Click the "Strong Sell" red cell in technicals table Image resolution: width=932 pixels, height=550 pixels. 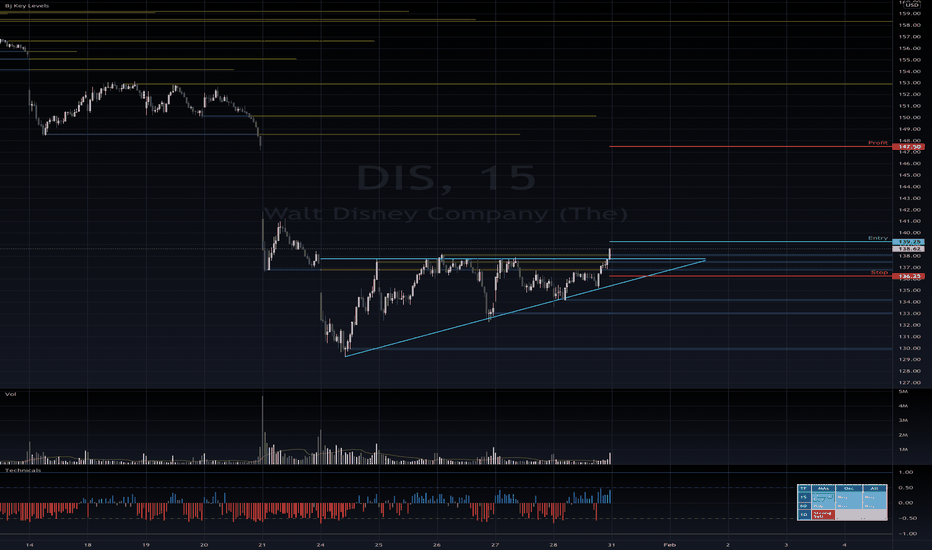pos(823,514)
